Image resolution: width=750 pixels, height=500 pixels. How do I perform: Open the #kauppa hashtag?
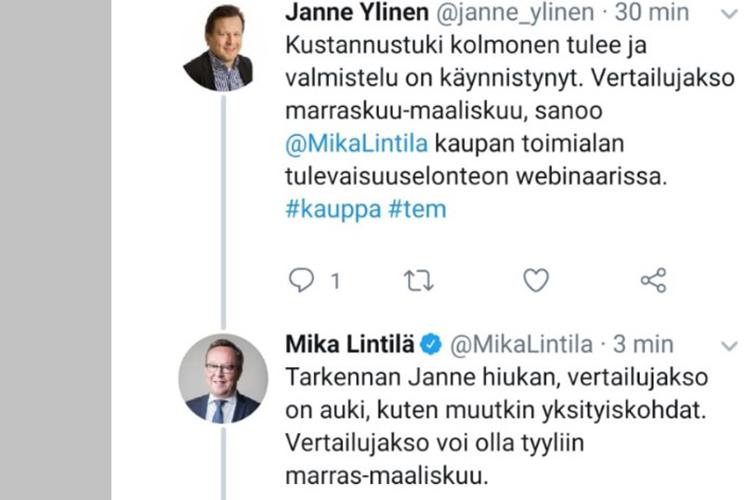tap(325, 210)
